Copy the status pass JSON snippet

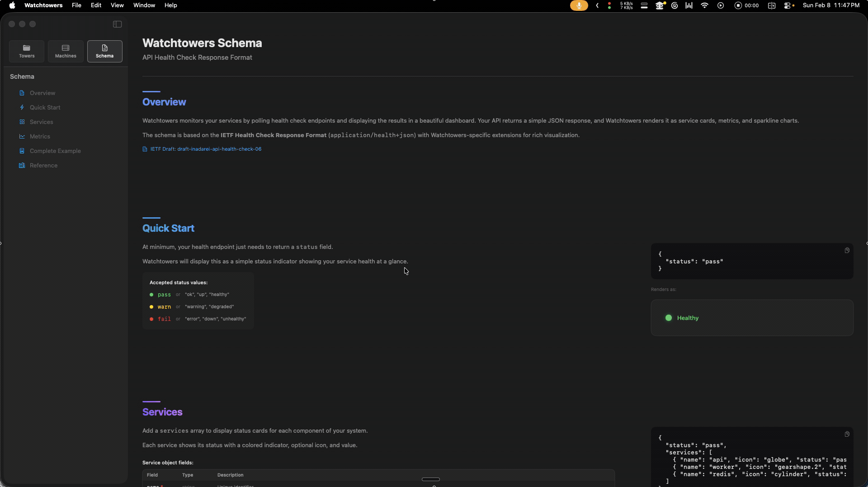coord(847,250)
